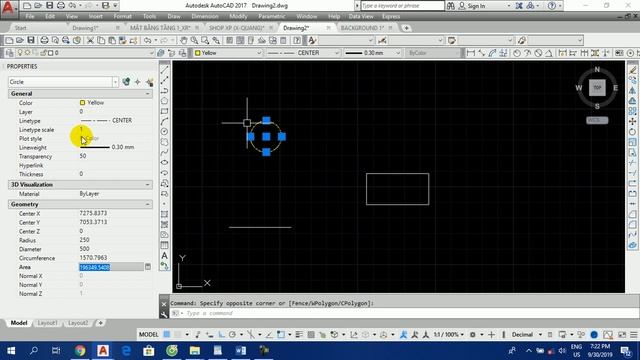Open annotation scale 1:1 / 100% dropdown

click(x=448, y=334)
